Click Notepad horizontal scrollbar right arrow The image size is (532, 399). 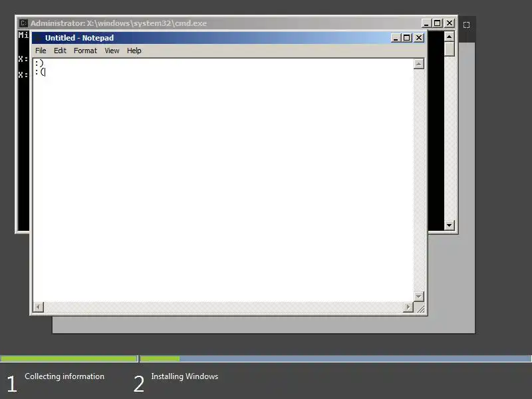click(408, 307)
